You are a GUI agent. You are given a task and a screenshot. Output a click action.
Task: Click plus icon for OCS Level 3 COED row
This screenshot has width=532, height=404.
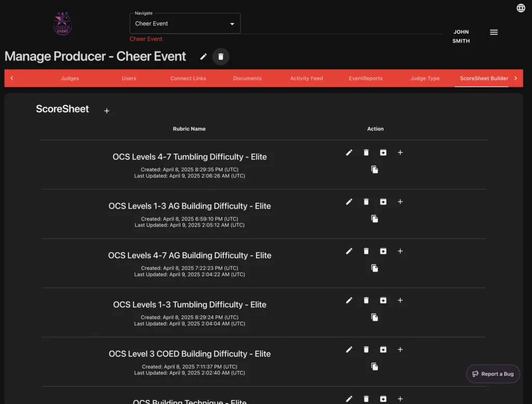click(400, 349)
